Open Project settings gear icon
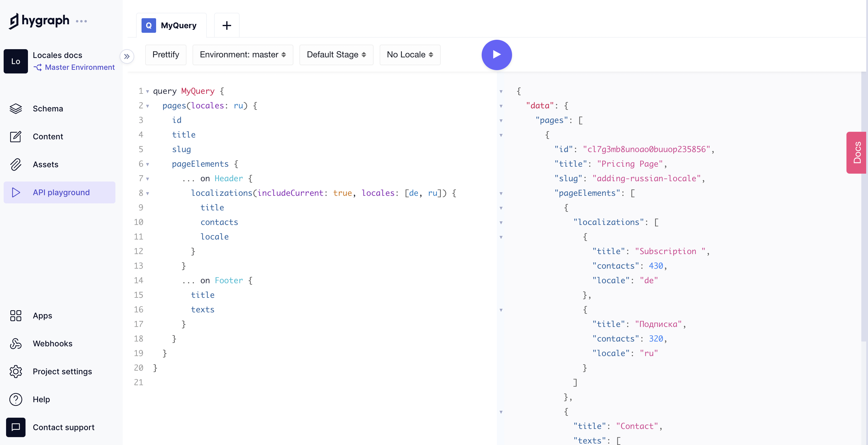Viewport: 868px width, 445px height. (x=15, y=372)
